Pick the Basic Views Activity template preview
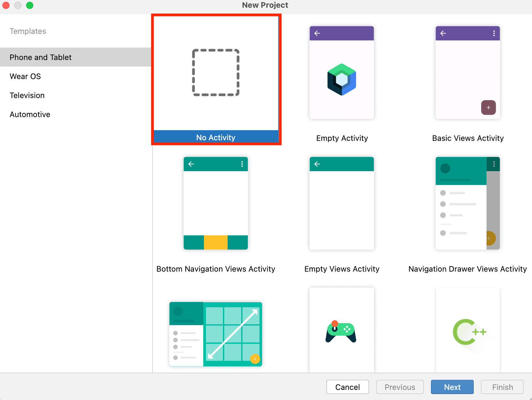Image resolution: width=532 pixels, height=400 pixels. 468,73
